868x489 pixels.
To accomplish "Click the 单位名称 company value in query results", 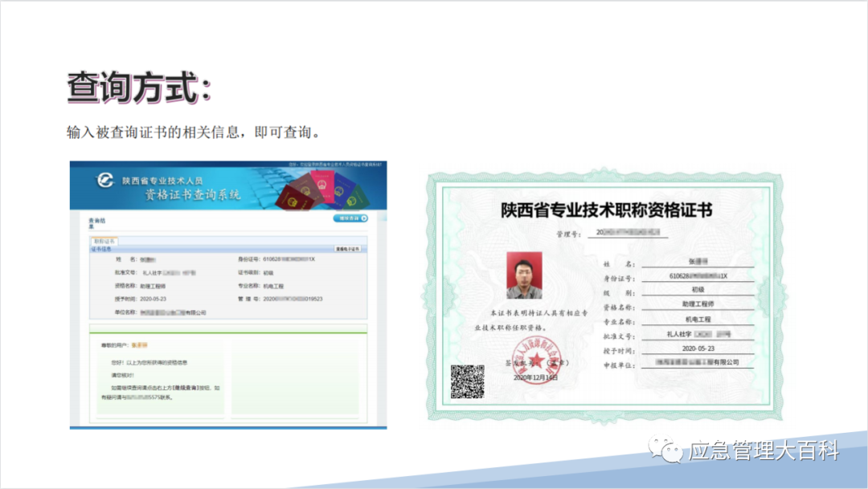I will tap(173, 312).
